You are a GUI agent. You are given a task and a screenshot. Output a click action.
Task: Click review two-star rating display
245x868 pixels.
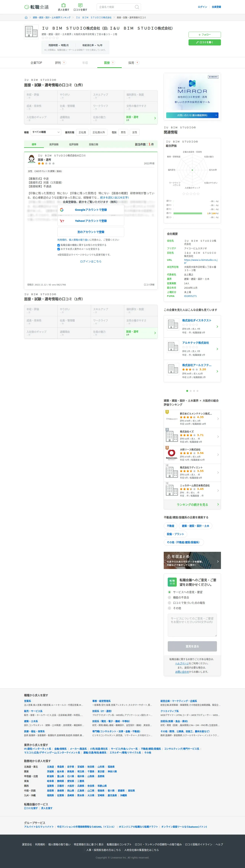46,163
